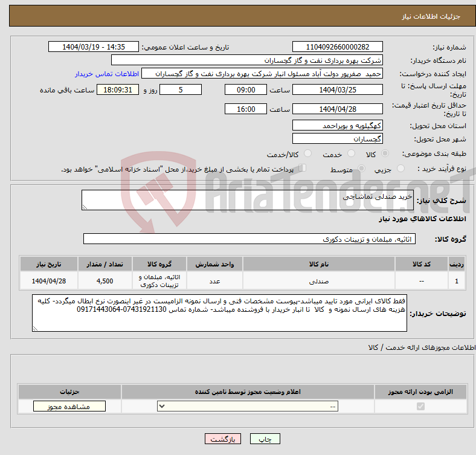Select the جزیی purchase type radio
The height and width of the screenshot is (455, 476).
(x=400, y=169)
